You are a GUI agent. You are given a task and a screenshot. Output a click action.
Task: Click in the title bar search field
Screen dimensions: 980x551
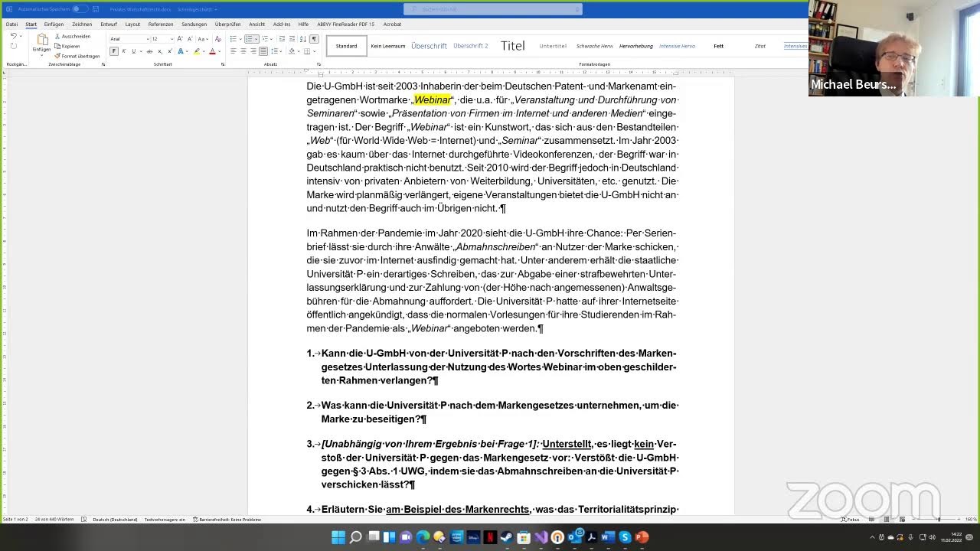pyautogui.click(x=493, y=9)
